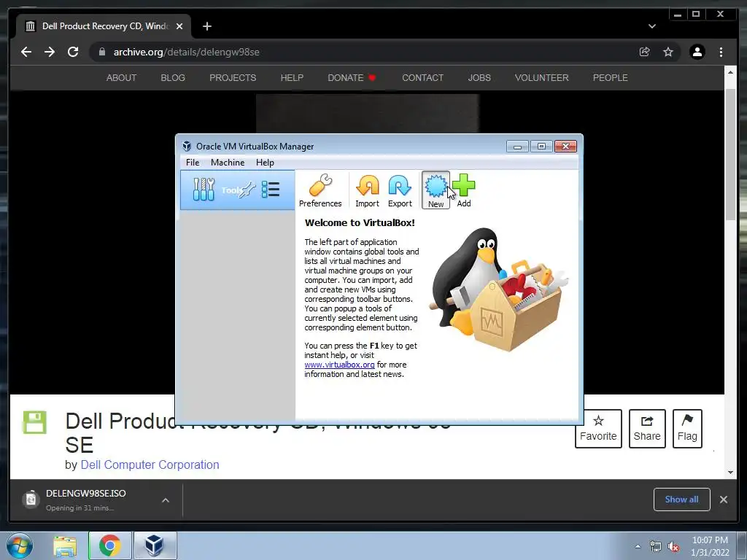The width and height of the screenshot is (747, 560).
Task: Show hidden system tray icons
Action: [638, 546]
